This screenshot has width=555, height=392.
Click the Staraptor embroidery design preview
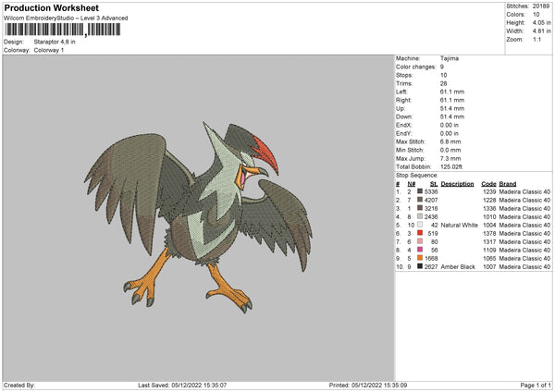tap(198, 217)
